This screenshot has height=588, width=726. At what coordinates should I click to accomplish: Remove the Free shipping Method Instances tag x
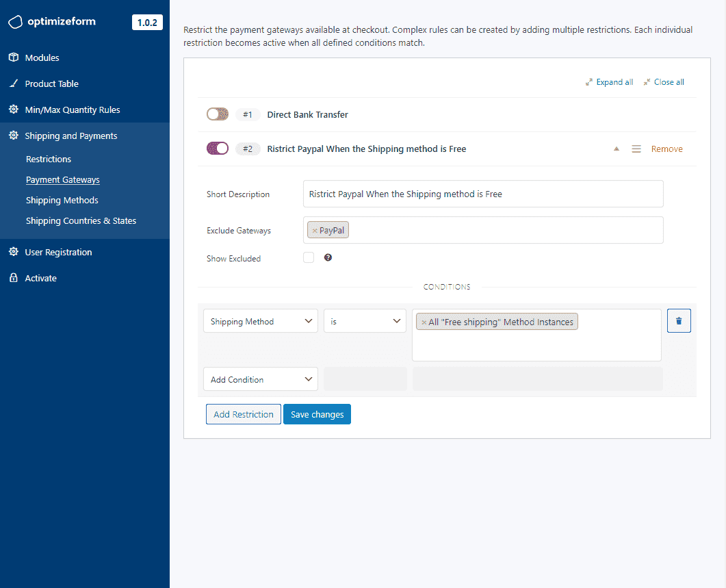click(424, 322)
